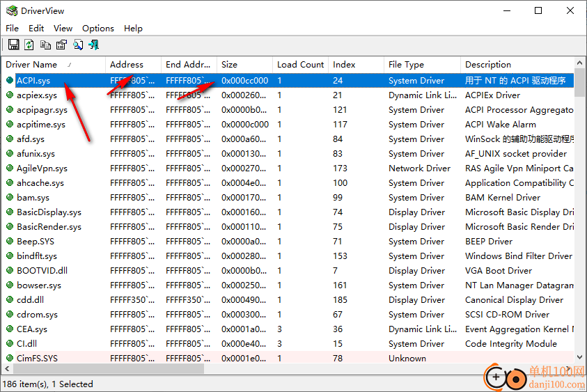The width and height of the screenshot is (587, 392).
Task: Select the CimFS.SYS driver row
Action: [288, 359]
